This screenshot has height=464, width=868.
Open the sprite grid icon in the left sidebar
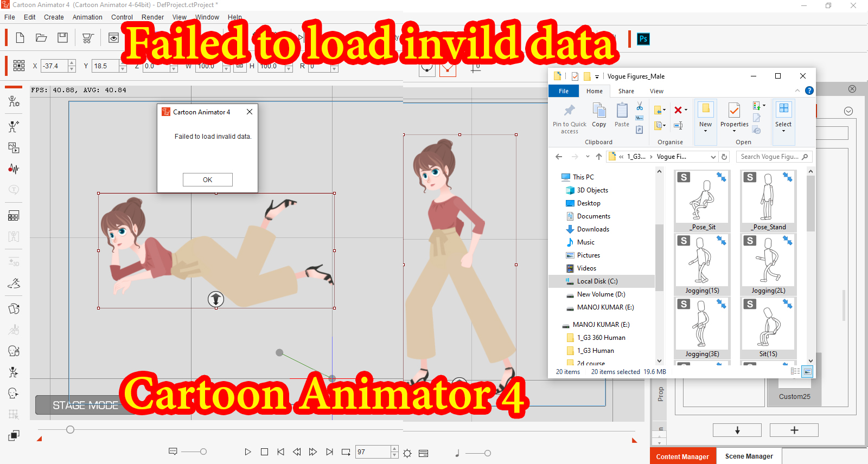tap(14, 216)
